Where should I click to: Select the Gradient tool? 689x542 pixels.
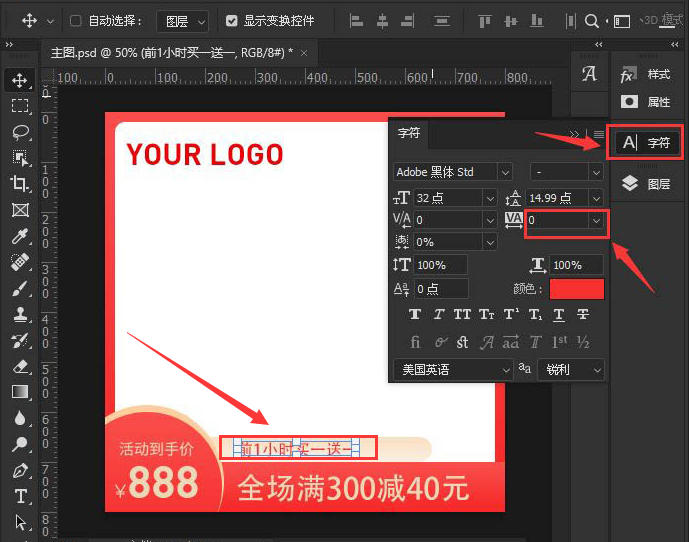pyautogui.click(x=19, y=392)
